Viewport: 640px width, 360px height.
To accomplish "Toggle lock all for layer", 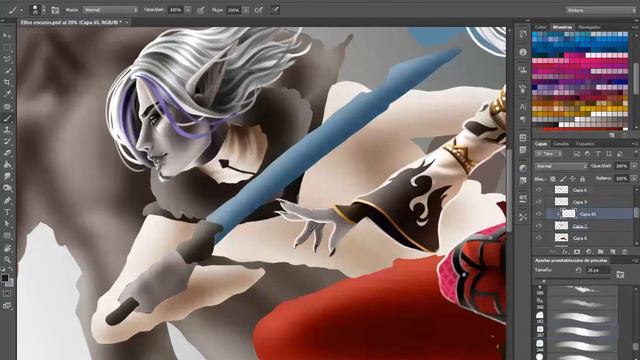I will pyautogui.click(x=582, y=179).
